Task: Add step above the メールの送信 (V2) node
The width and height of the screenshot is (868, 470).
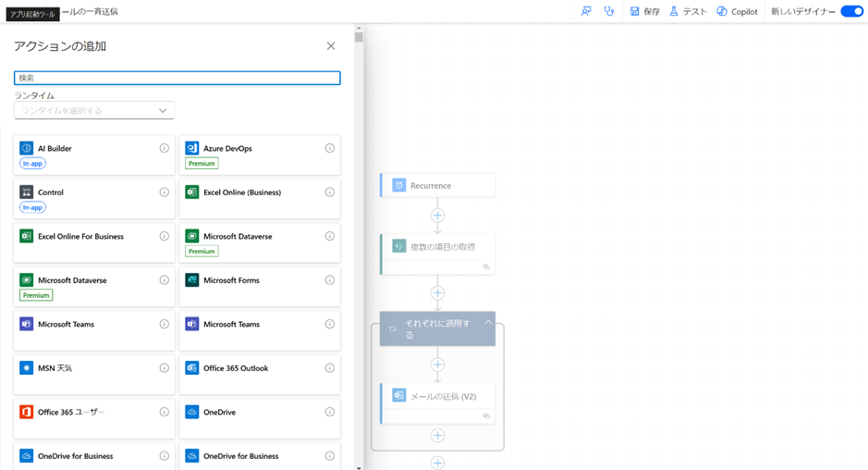Action: point(438,365)
